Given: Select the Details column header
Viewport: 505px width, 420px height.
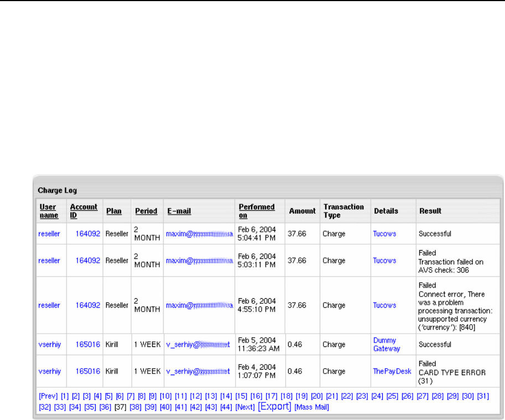Looking at the screenshot, I should (x=386, y=211).
